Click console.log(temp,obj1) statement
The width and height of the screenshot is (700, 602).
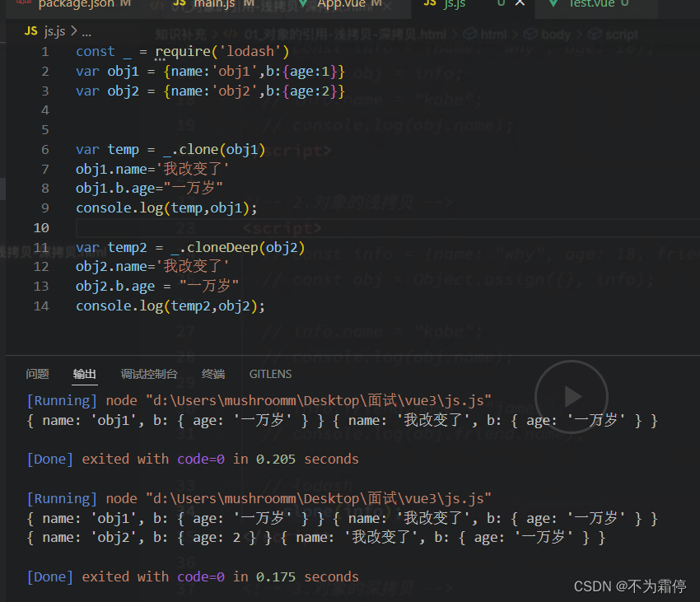pyautogui.click(x=166, y=208)
